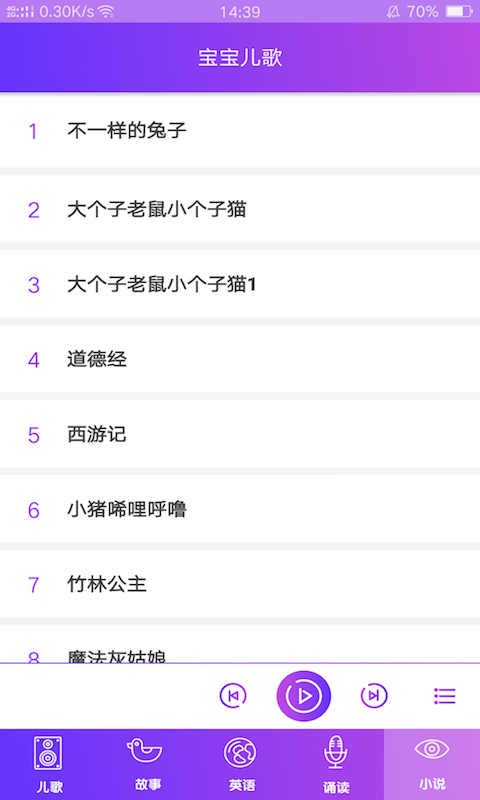Open the 英语 globe icon
This screenshot has height=800, width=480.
[240, 753]
